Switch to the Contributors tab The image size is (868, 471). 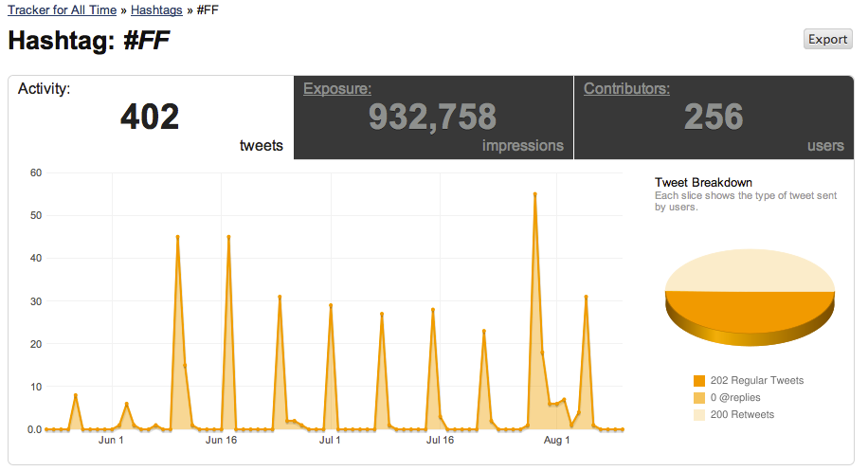click(626, 89)
